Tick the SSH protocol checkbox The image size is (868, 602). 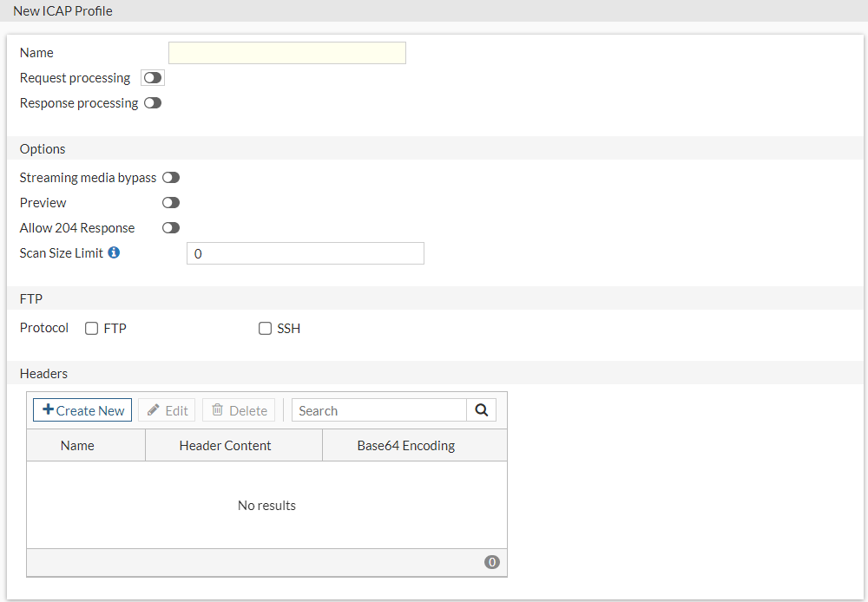265,329
